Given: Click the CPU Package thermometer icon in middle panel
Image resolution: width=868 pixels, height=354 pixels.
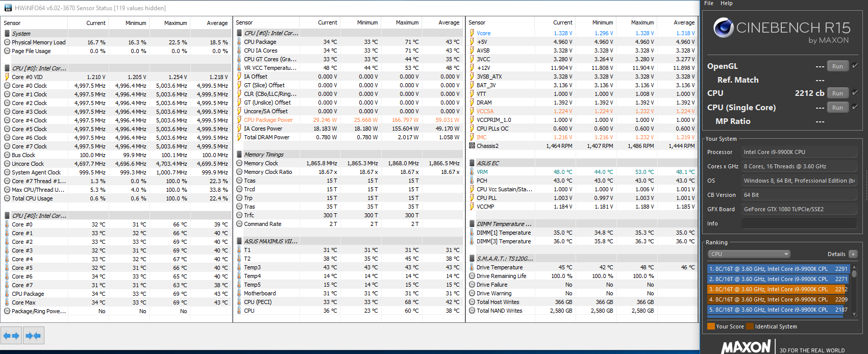Looking at the screenshot, I should (239, 42).
